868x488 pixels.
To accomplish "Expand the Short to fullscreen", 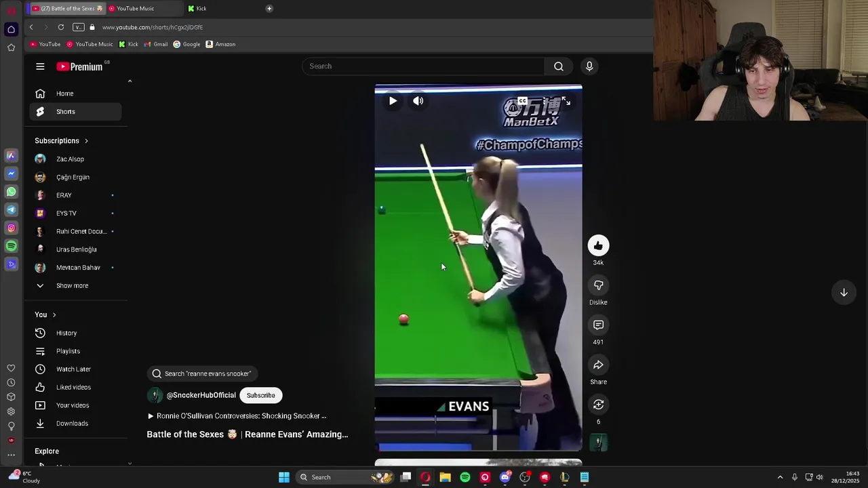I will 566,101.
